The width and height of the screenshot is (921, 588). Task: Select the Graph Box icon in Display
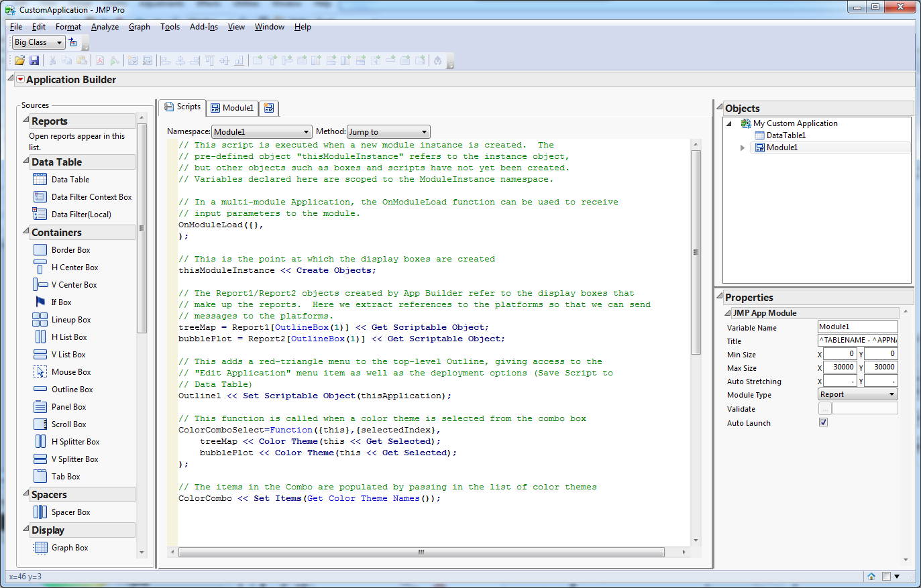click(x=40, y=548)
